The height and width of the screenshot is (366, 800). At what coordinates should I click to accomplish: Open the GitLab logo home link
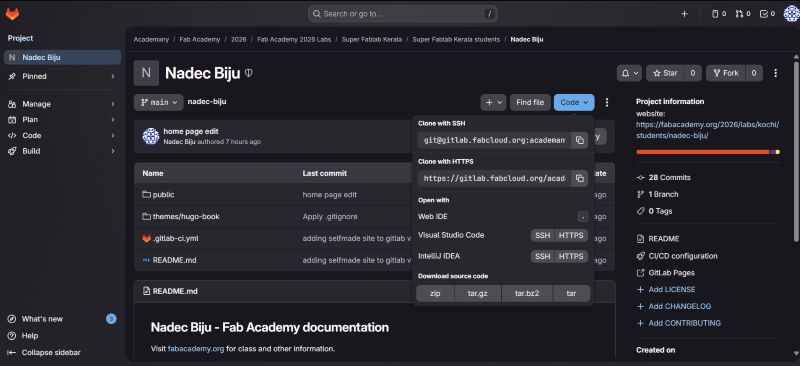[x=12, y=14]
